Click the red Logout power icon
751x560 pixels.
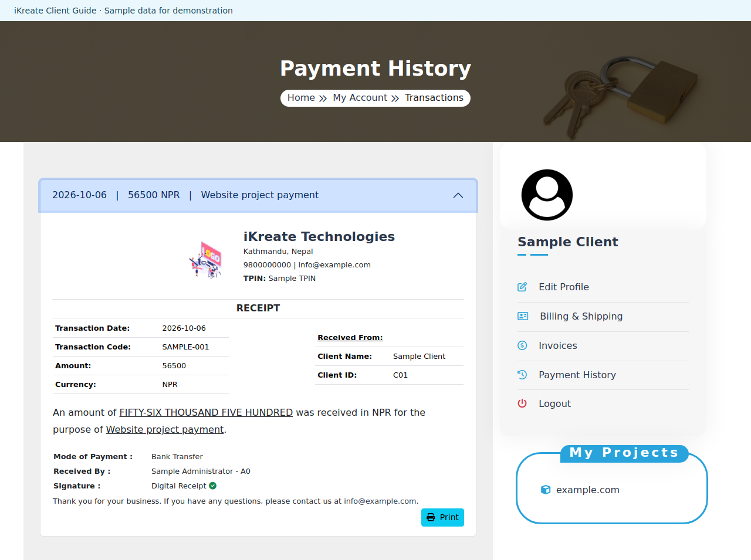click(522, 403)
